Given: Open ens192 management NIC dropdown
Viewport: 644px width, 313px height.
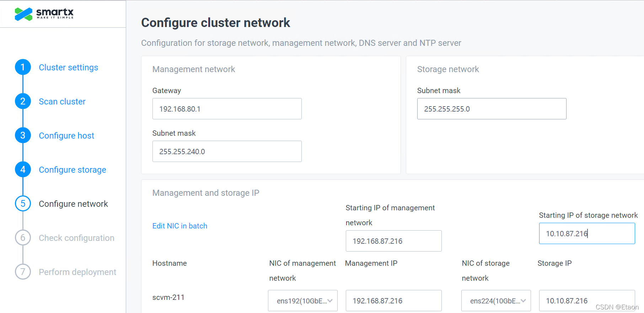Looking at the screenshot, I should pyautogui.click(x=303, y=301).
